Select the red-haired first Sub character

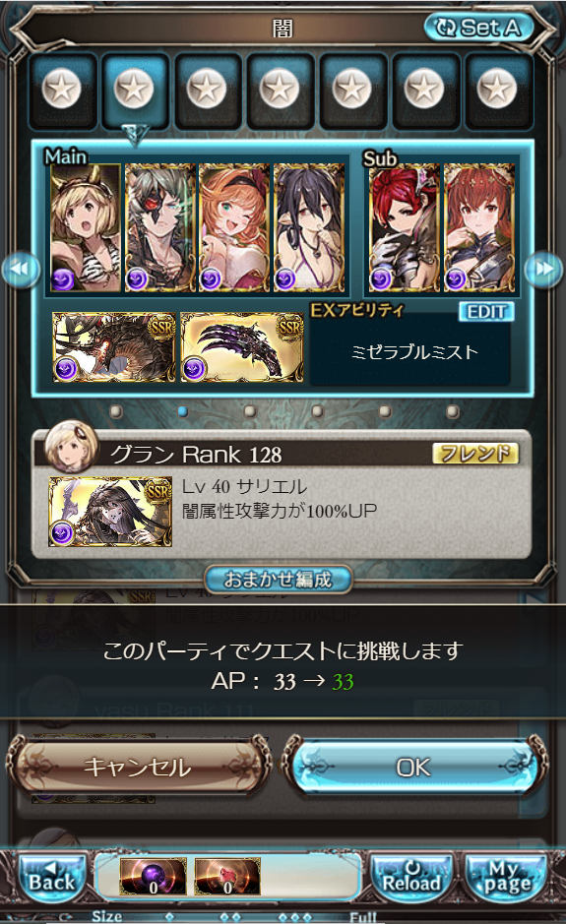pyautogui.click(x=405, y=228)
